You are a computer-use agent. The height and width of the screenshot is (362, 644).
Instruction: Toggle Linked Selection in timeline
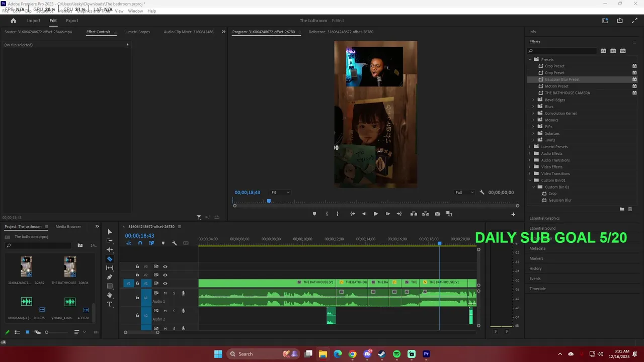[x=151, y=243]
